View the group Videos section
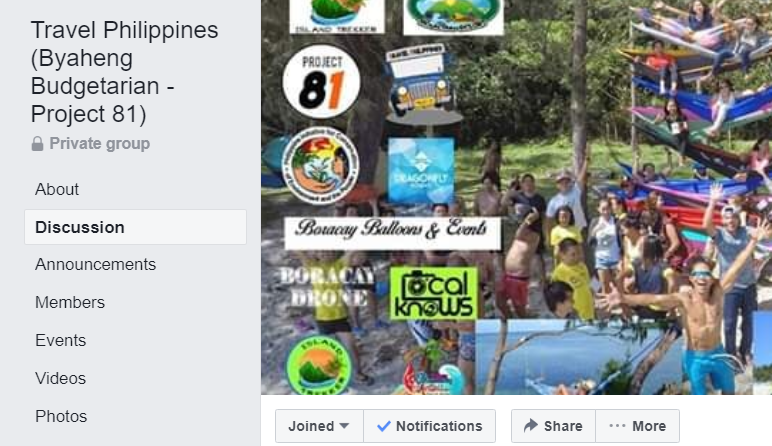 coord(61,378)
